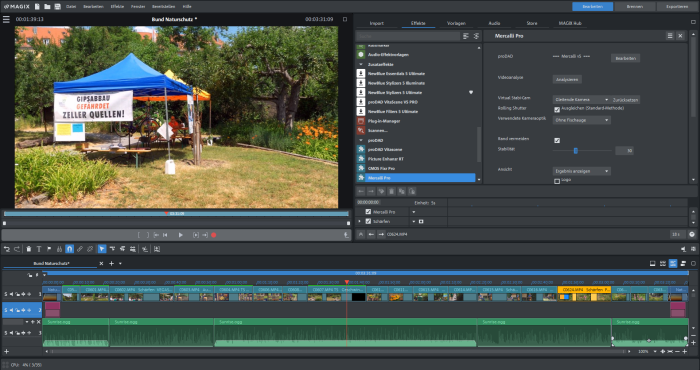
Task: Toggle the Rolling Shutter Ausgleichen checkbox
Action: [x=557, y=109]
